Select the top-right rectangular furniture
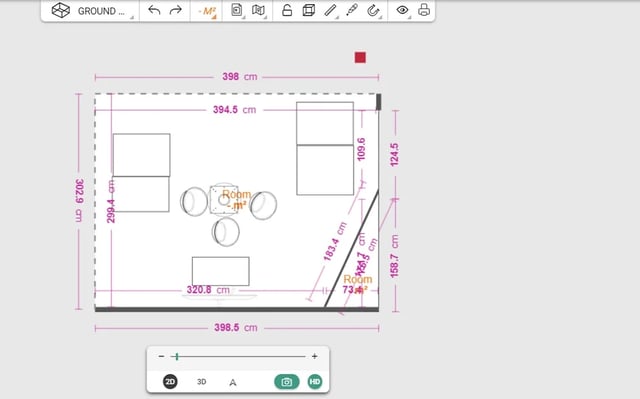 (325, 123)
